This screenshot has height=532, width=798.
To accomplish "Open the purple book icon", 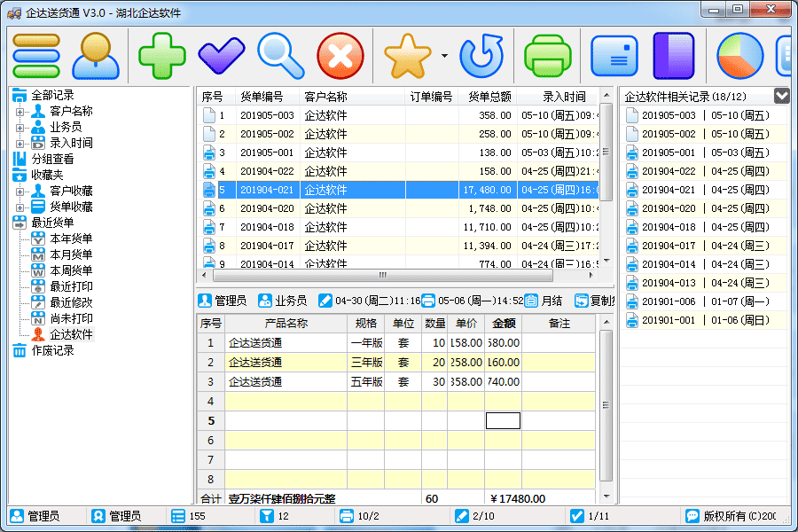I will (x=674, y=56).
